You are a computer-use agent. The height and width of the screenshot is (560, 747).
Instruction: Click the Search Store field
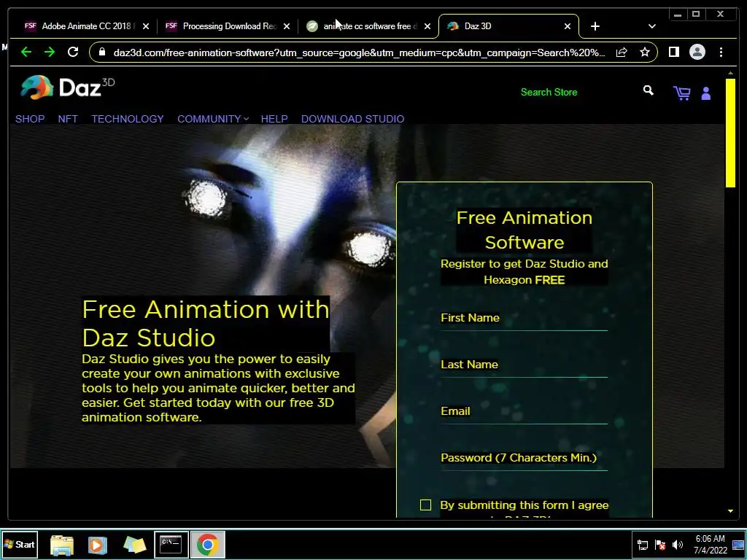pos(549,92)
